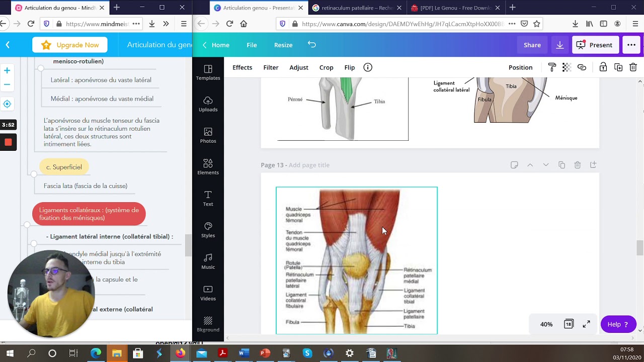Viewport: 644px width, 362px height.
Task: Duplicate Page 13
Action: pos(561,165)
